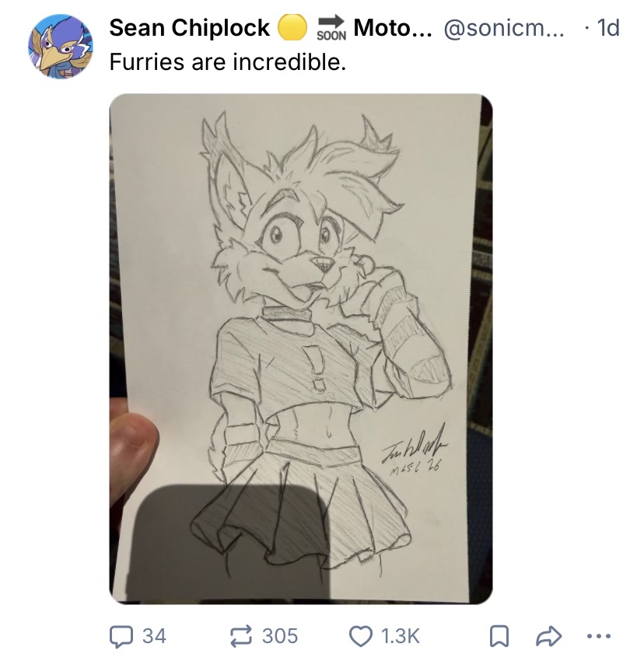Open the @sonicm... handle link
644x661 pixels.
(504, 28)
